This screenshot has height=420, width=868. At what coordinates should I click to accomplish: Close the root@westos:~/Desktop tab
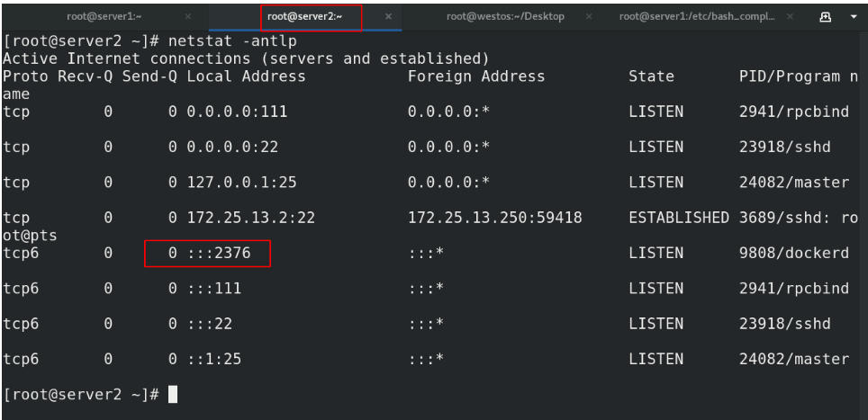589,16
